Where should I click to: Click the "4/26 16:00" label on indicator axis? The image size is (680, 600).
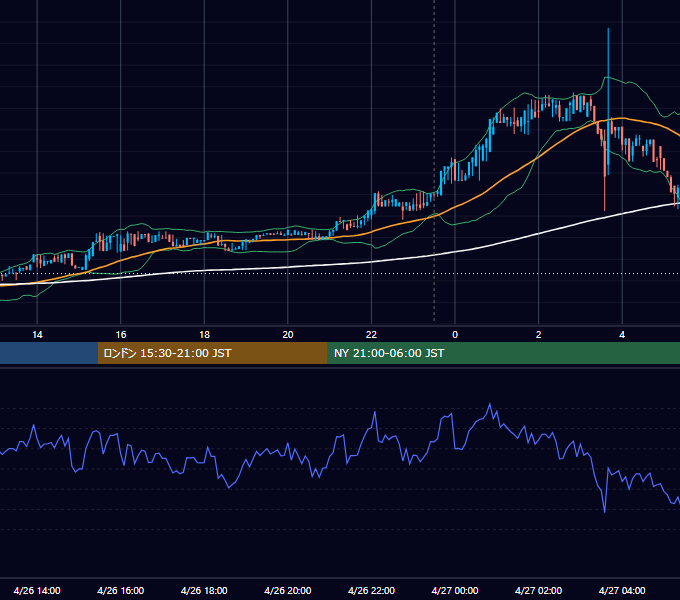point(121,590)
